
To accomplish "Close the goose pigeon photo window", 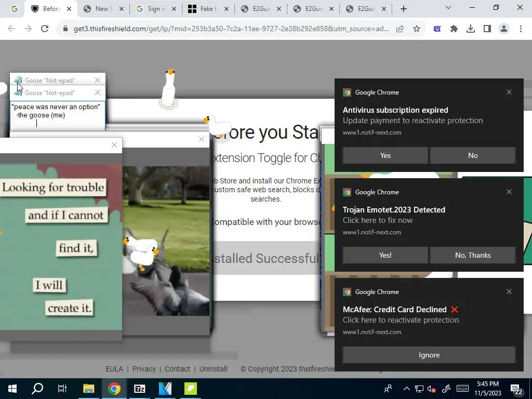I will click(x=202, y=139).
